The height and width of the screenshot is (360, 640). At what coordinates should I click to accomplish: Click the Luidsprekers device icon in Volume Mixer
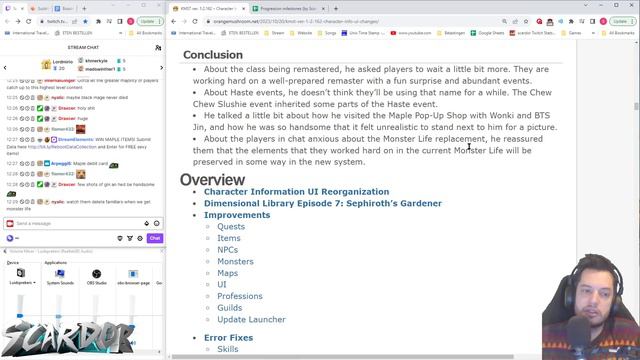click(x=20, y=273)
